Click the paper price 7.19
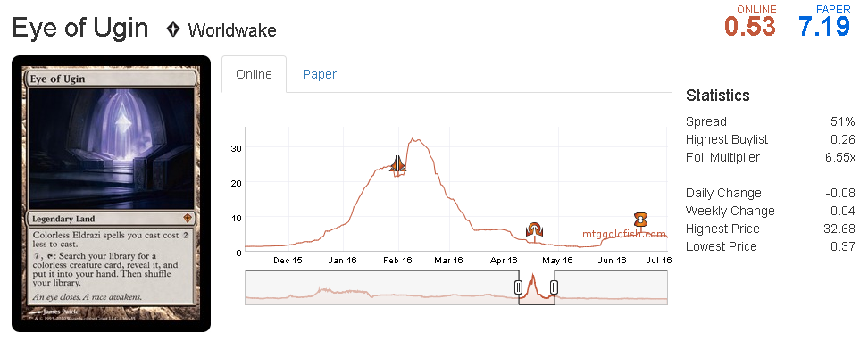868x341 pixels. [824, 26]
